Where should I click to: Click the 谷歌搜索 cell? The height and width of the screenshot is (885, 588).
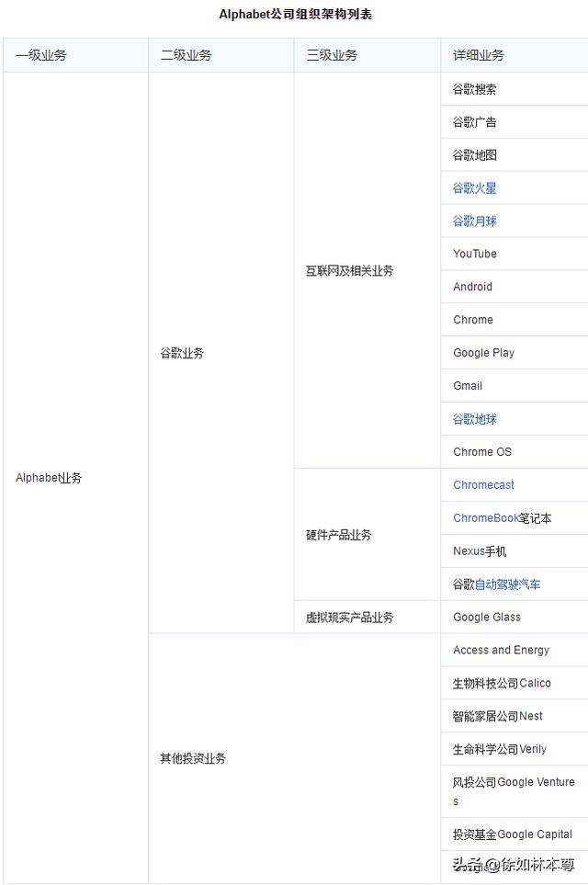pyautogui.click(x=514, y=89)
